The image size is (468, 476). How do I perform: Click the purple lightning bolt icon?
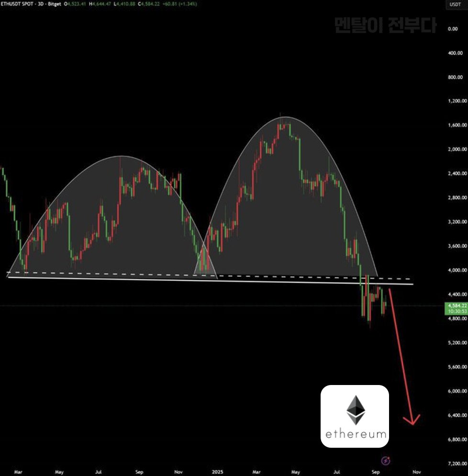click(386, 461)
